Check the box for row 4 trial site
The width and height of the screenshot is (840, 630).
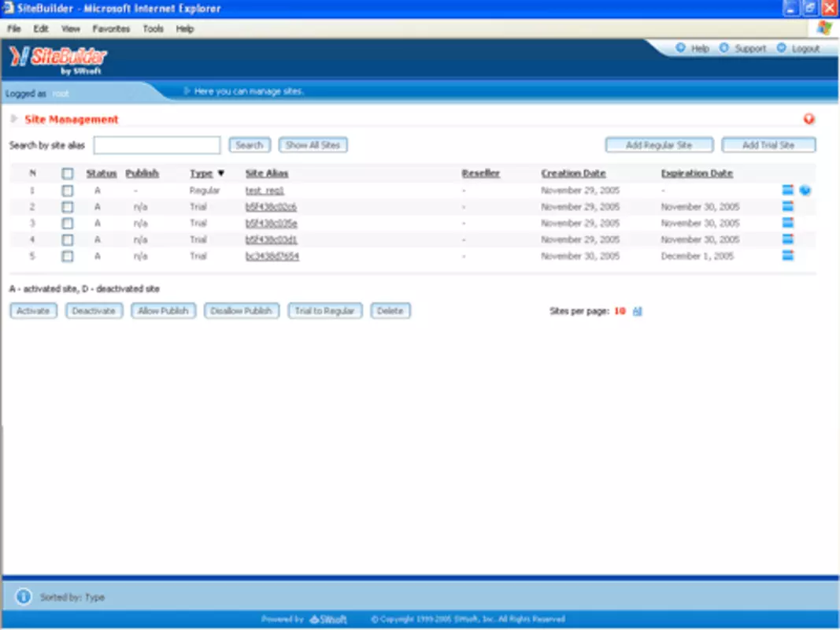[x=68, y=239]
